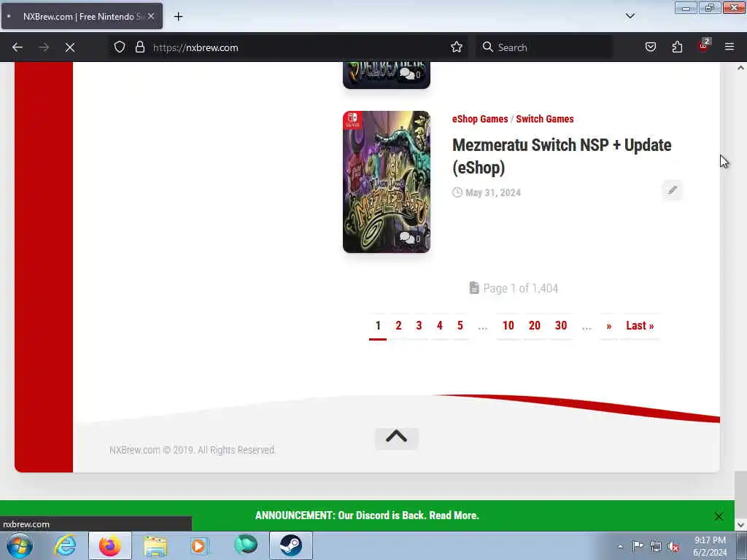Viewport: 747px width, 560px height.
Task: Click the page scrollbar thumb
Action: pyautogui.click(x=741, y=493)
